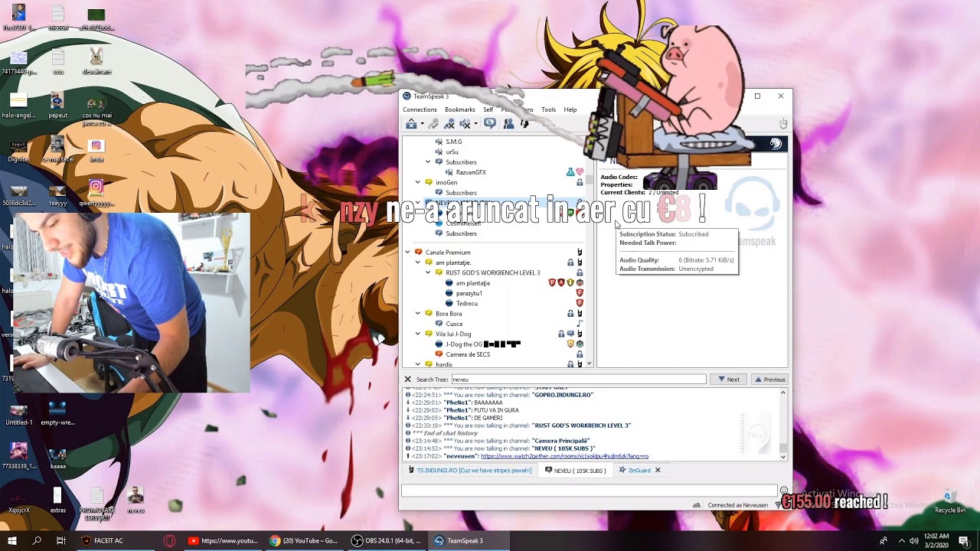The image size is (980, 551).
Task: Click the Previous search button
Action: (x=769, y=380)
